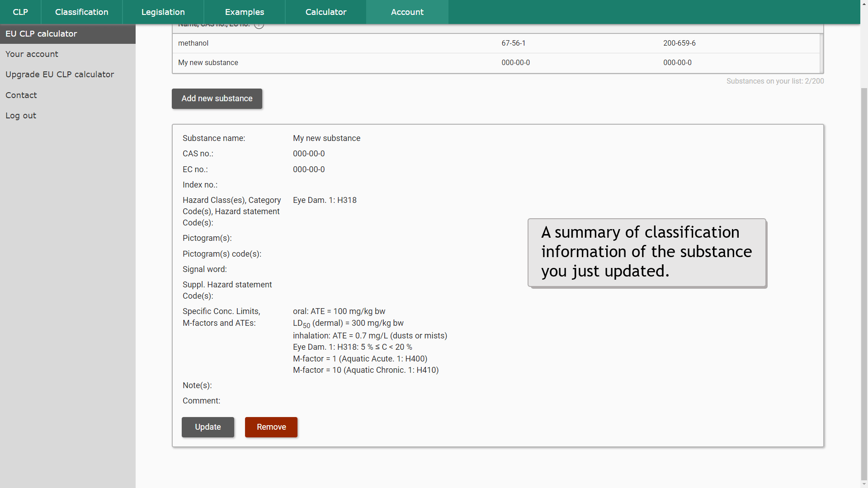Viewport: 868px width, 488px height.
Task: Open the Classification tab
Action: [x=81, y=12]
